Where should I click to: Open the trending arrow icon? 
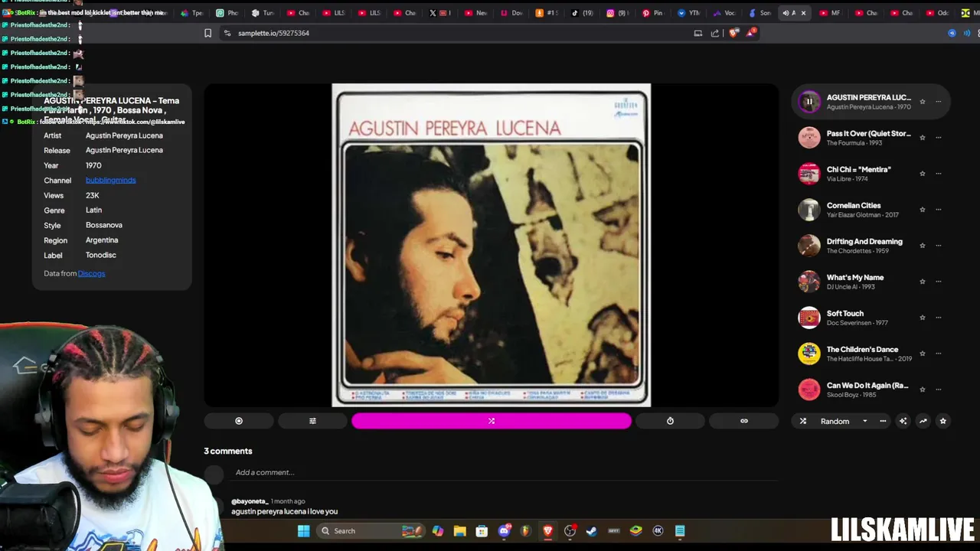923,421
